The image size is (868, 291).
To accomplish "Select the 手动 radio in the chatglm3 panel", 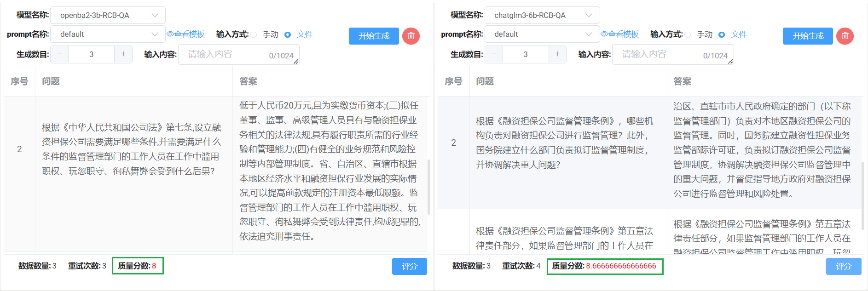I will click(x=688, y=34).
